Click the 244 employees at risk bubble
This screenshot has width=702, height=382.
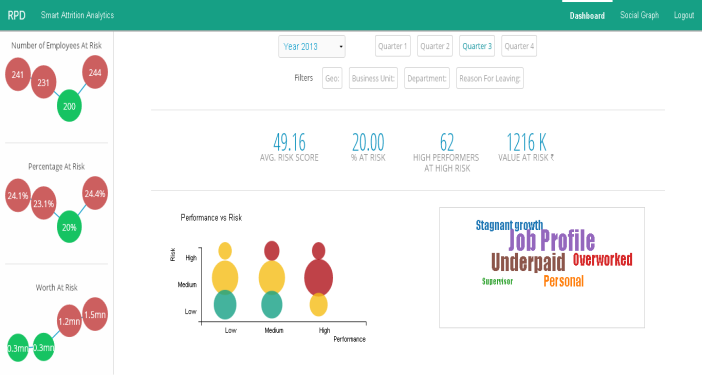tap(95, 72)
